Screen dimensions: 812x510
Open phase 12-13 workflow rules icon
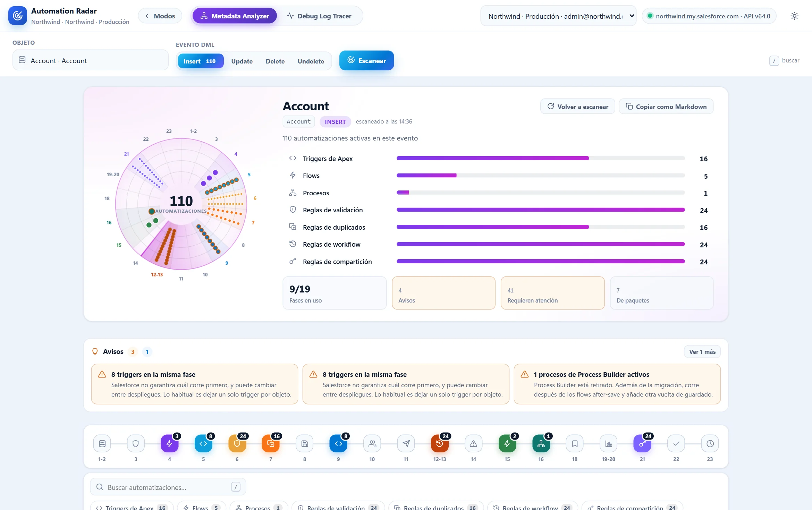440,443
